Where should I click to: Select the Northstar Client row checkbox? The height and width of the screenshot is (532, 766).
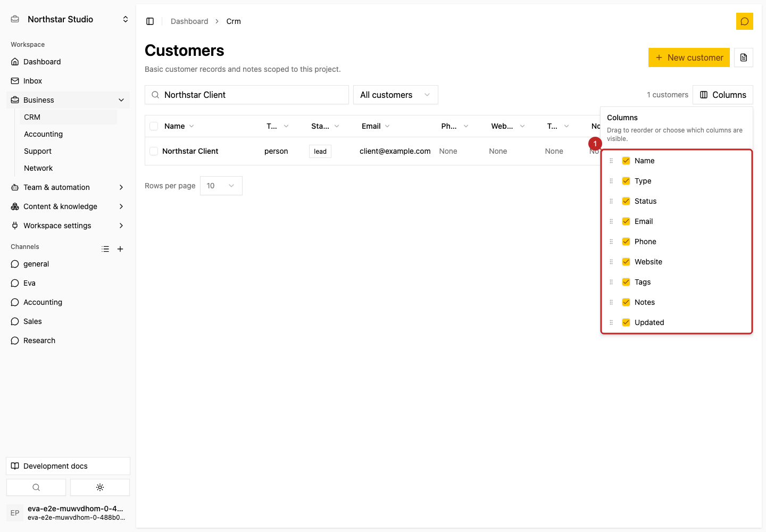click(x=154, y=151)
